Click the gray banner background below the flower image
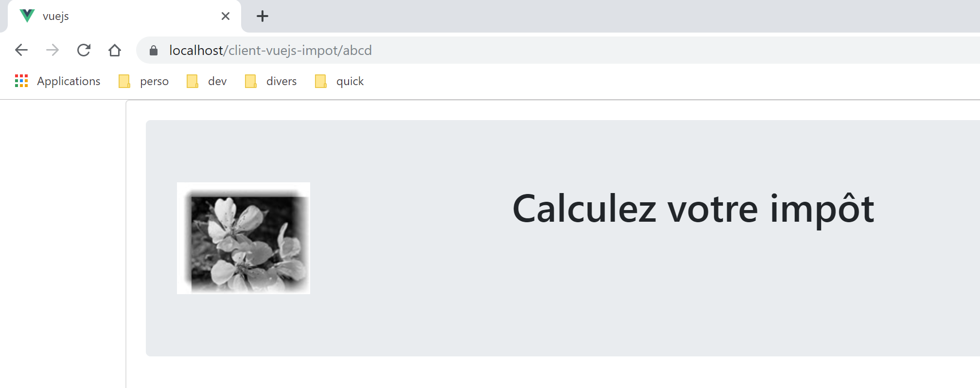 (x=244, y=326)
